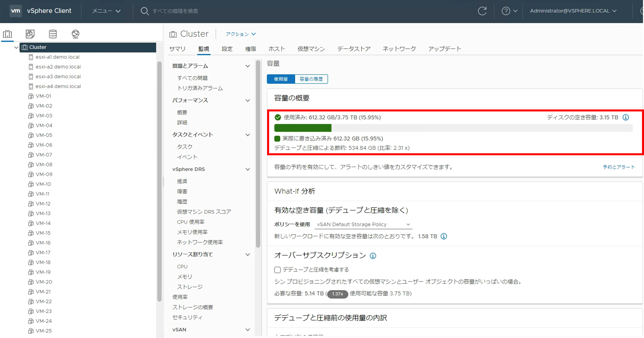Open セキュリティ in monitor menu
Image resolution: width=644 pixels, height=338 pixels.
(187, 317)
